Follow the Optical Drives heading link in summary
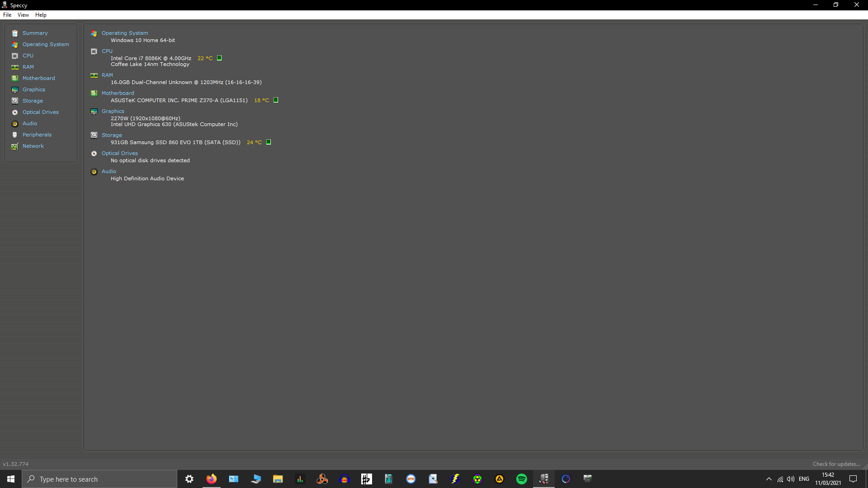The width and height of the screenshot is (868, 488). click(x=120, y=153)
